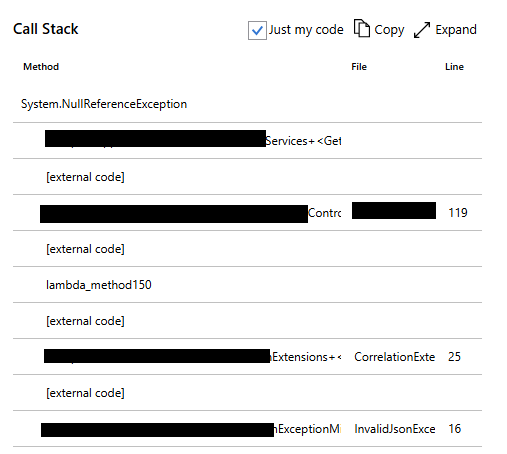The image size is (507, 454).
Task: Click the Expand diagonal arrow icon
Action: pos(422,30)
